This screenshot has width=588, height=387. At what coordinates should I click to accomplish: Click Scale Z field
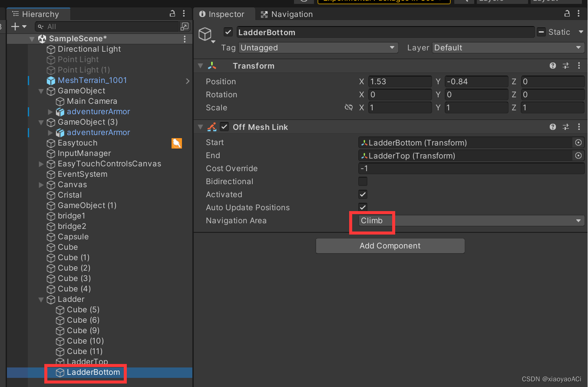pos(553,108)
